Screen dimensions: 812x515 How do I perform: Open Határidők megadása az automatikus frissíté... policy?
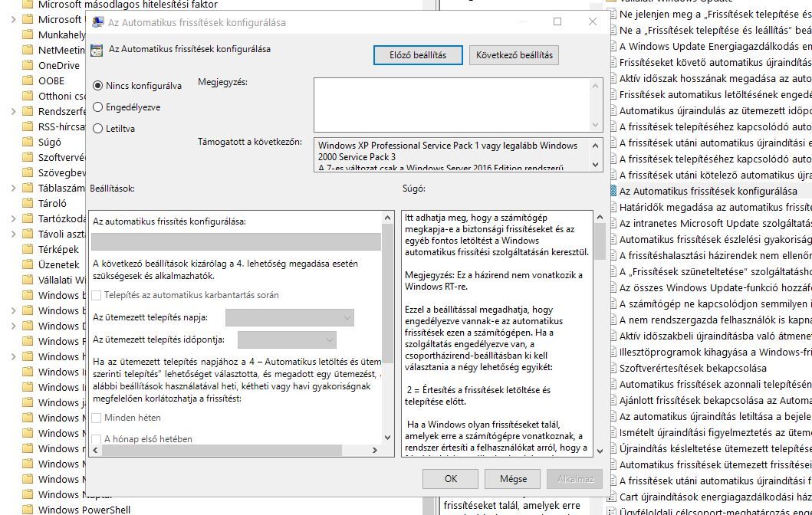coord(715,207)
